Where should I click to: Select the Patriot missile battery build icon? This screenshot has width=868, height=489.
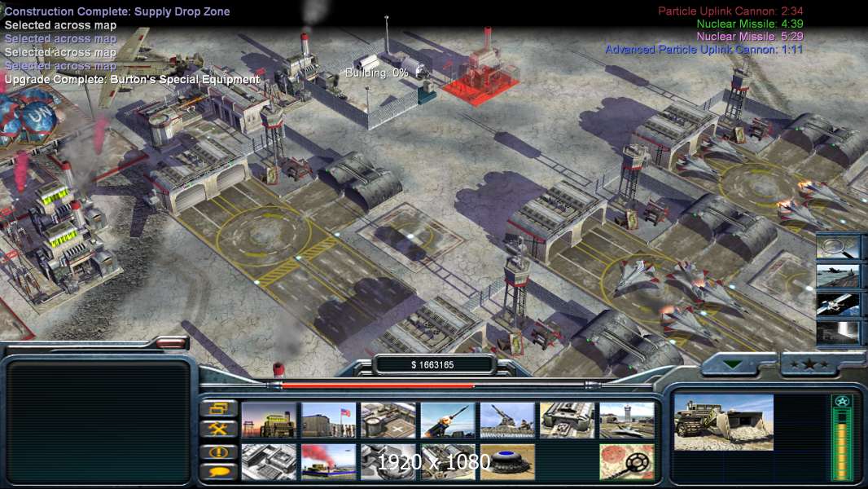448,421
